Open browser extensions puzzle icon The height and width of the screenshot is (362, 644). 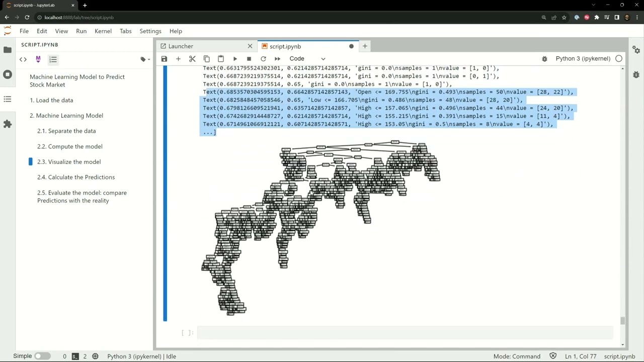(597, 17)
